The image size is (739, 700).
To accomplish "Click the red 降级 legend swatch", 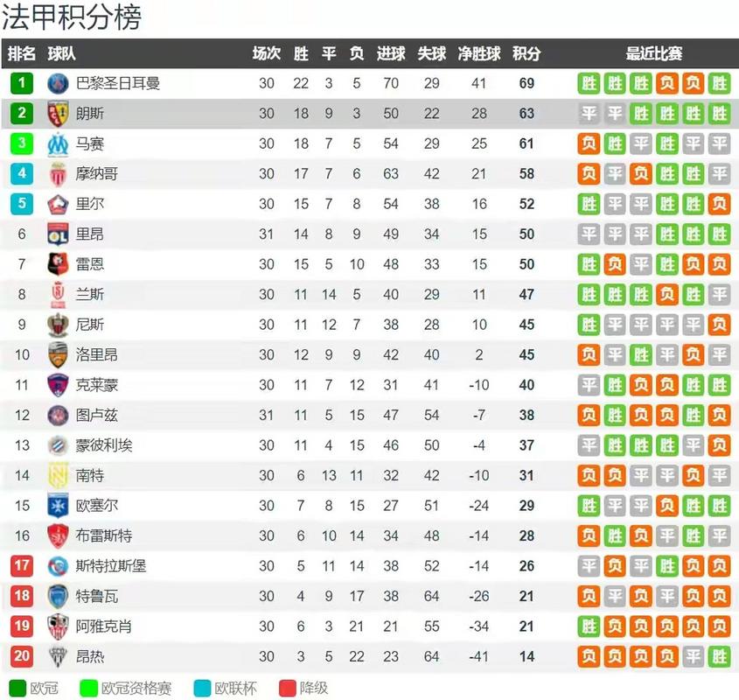I will pyautogui.click(x=288, y=689).
